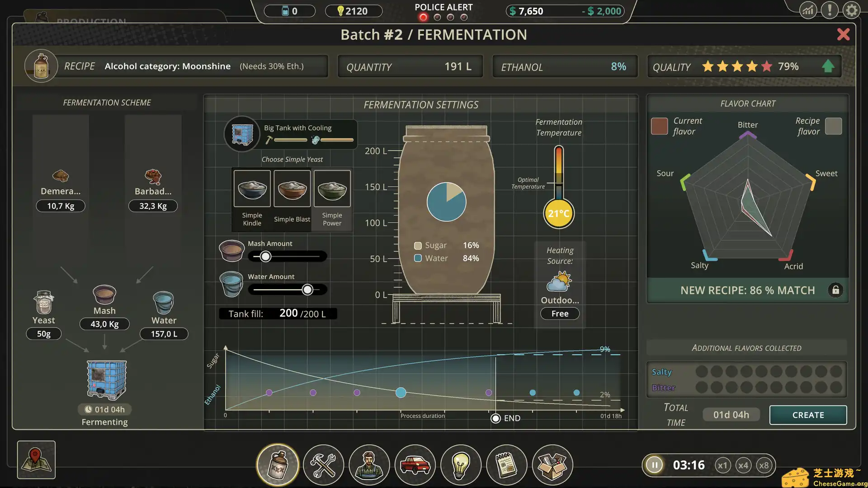Open the red truck delivery menu
The height and width of the screenshot is (488, 868).
pyautogui.click(x=415, y=465)
